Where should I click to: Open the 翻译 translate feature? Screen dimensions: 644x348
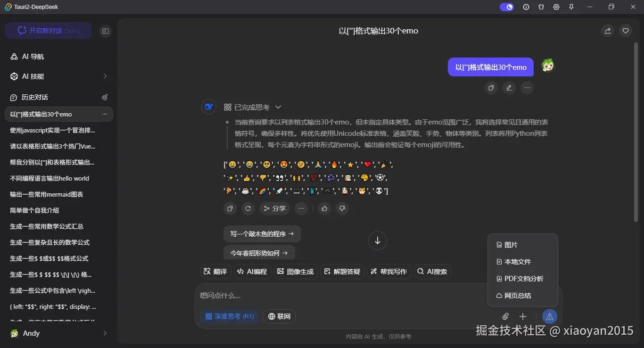tap(215, 271)
